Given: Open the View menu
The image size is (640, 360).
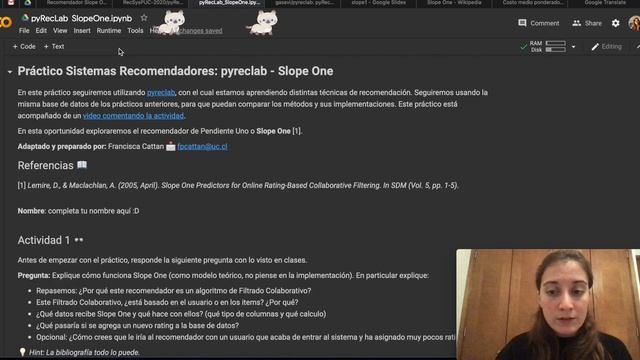Looking at the screenshot, I should 60,31.
